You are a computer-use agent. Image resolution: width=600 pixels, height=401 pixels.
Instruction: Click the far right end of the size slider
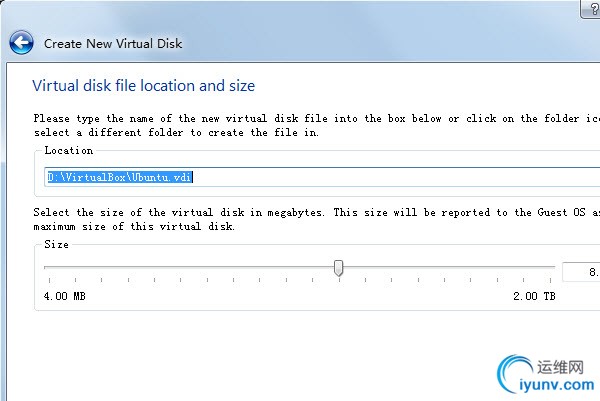[553, 267]
